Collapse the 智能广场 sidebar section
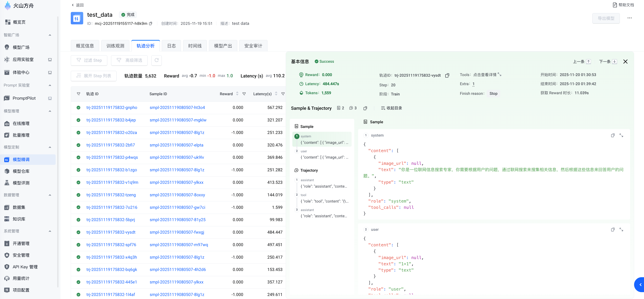644x299 pixels. pos(50,35)
